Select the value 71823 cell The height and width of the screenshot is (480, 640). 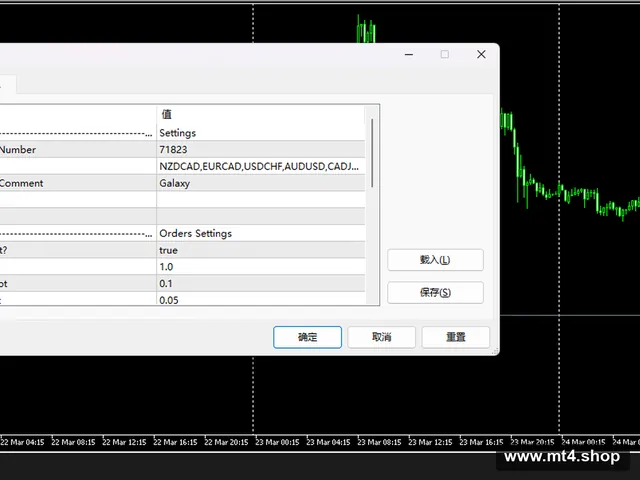260,149
